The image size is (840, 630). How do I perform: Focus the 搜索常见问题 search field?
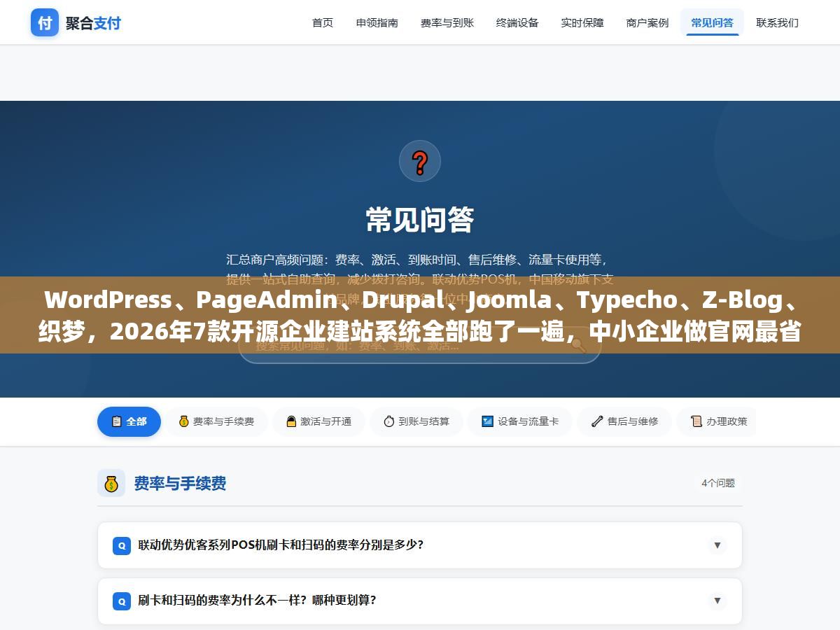click(420, 344)
